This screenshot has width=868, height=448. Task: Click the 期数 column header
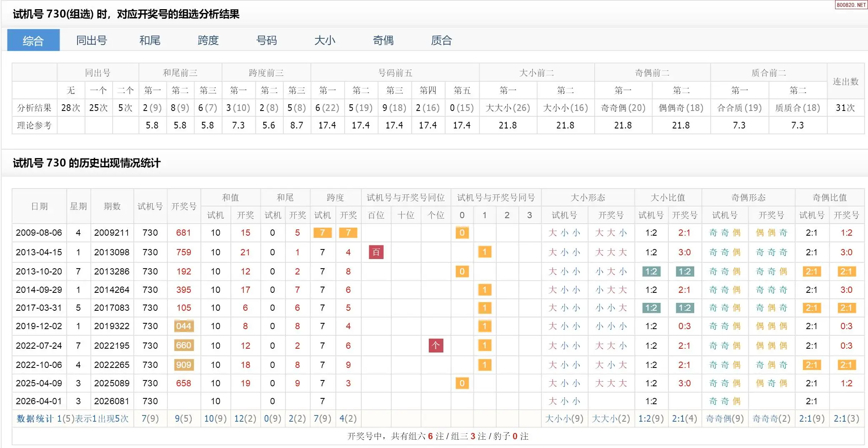click(112, 206)
